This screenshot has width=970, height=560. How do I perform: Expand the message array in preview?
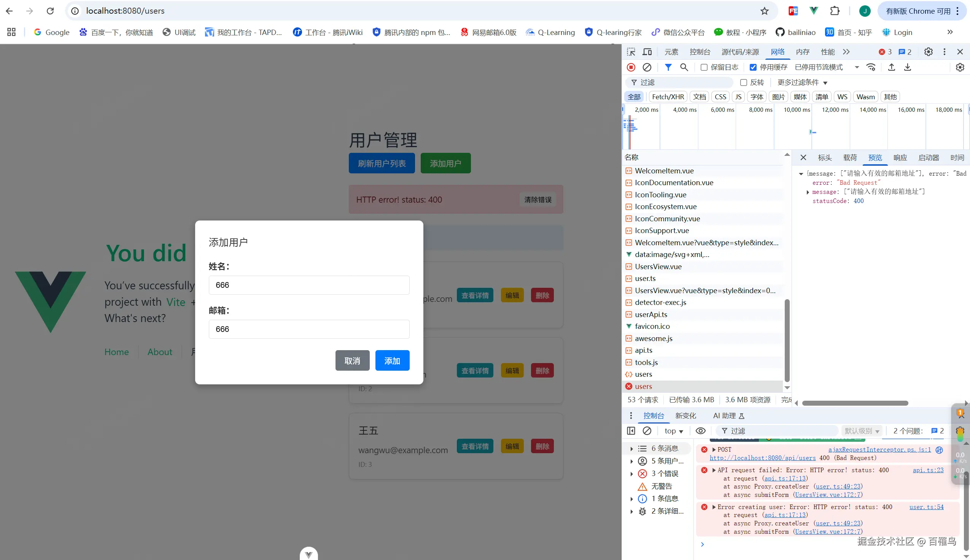pos(808,192)
